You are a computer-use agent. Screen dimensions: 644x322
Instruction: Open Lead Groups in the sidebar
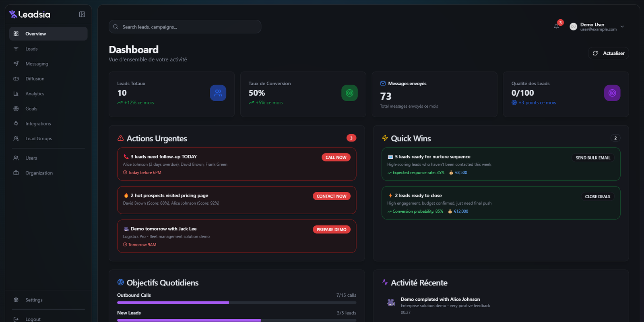click(x=48, y=139)
